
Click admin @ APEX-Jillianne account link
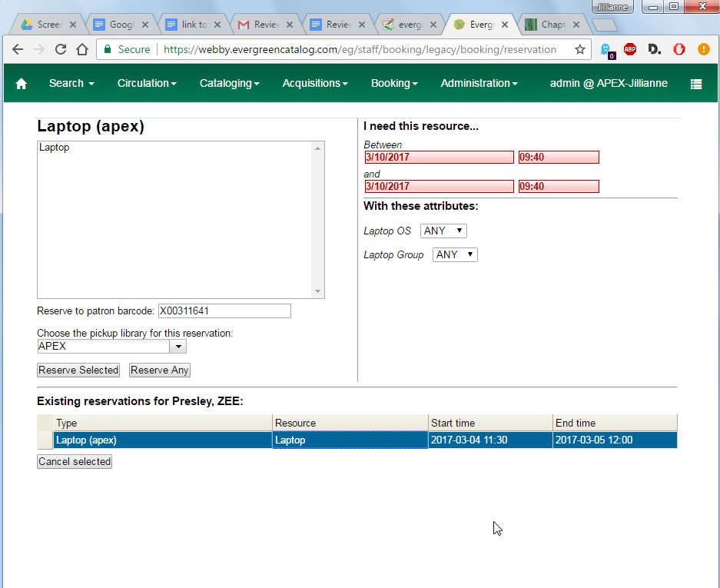(609, 83)
